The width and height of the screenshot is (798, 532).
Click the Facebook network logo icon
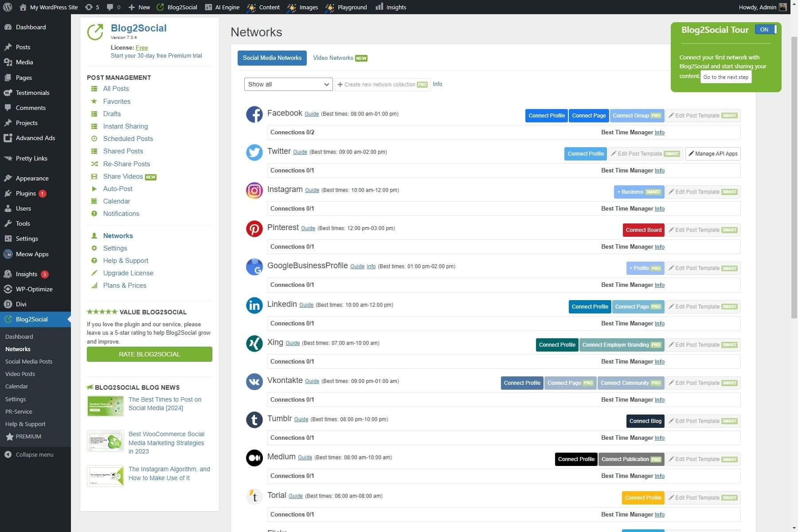pyautogui.click(x=254, y=114)
